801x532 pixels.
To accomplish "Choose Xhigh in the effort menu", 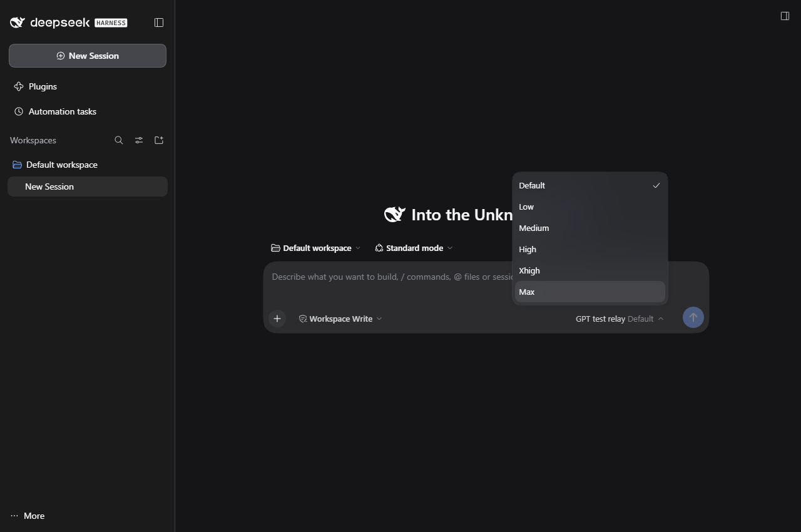I will point(590,270).
